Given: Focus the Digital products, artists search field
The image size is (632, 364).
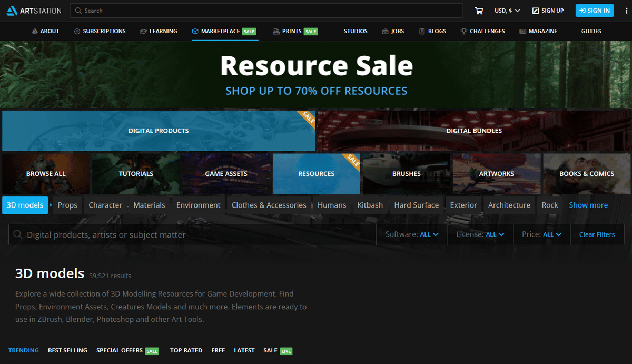Looking at the screenshot, I should tap(192, 234).
